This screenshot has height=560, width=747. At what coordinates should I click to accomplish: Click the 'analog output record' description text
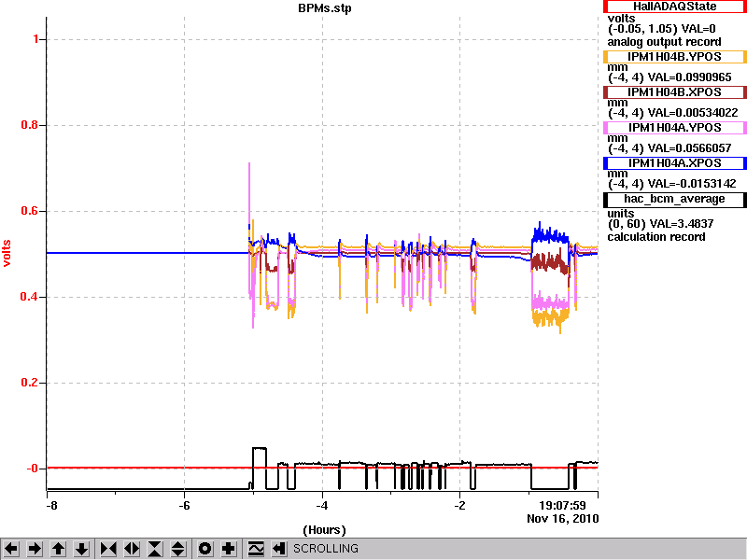point(664,42)
